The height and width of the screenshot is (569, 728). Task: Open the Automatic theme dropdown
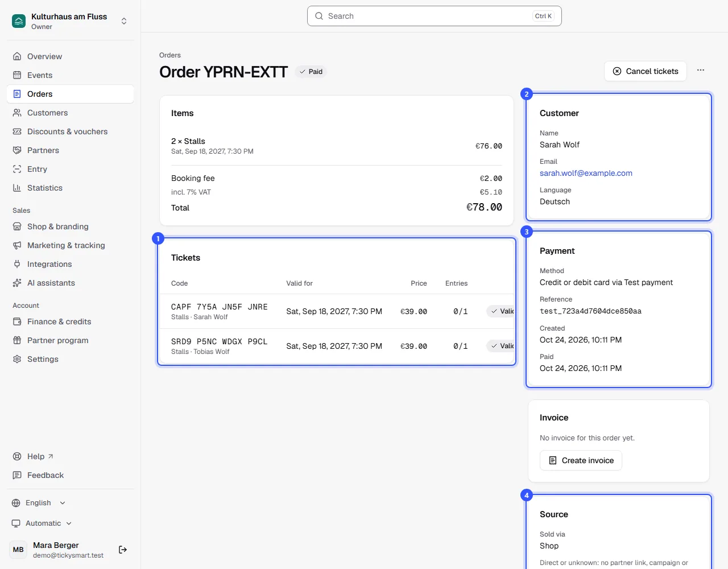(x=42, y=523)
